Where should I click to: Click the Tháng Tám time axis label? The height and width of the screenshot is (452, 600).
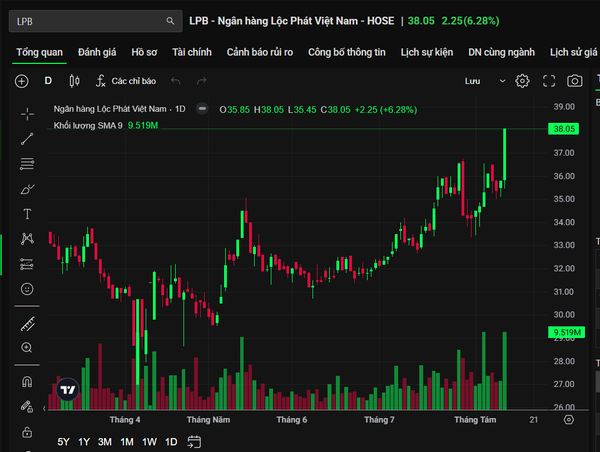pos(475,420)
